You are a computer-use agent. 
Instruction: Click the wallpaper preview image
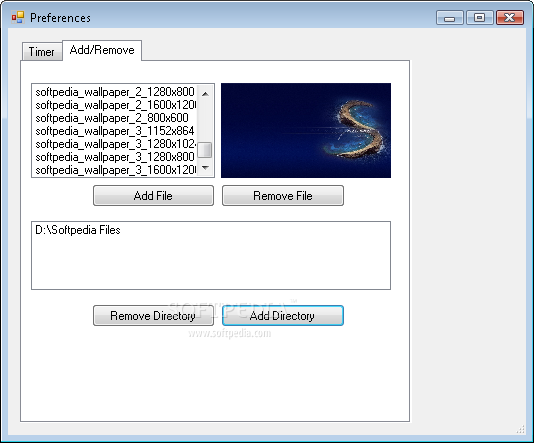tap(306, 130)
